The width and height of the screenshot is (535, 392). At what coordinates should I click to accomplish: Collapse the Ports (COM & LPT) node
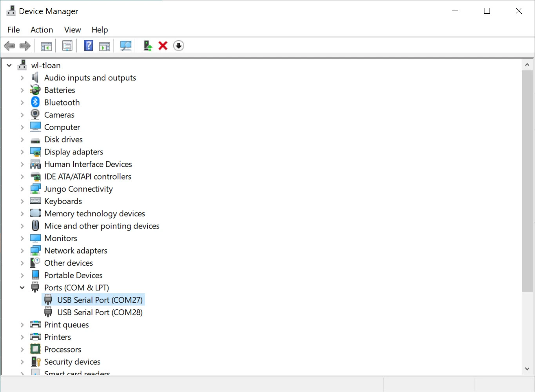22,288
